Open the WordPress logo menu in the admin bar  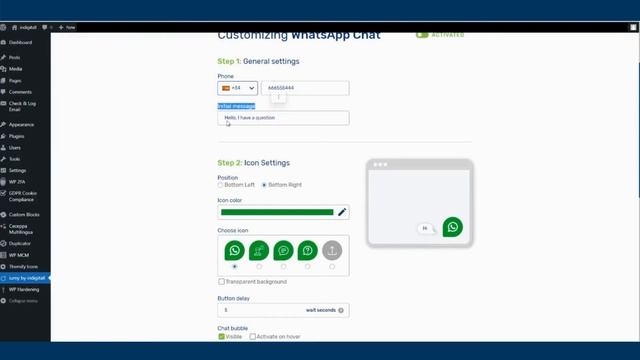coord(3,27)
